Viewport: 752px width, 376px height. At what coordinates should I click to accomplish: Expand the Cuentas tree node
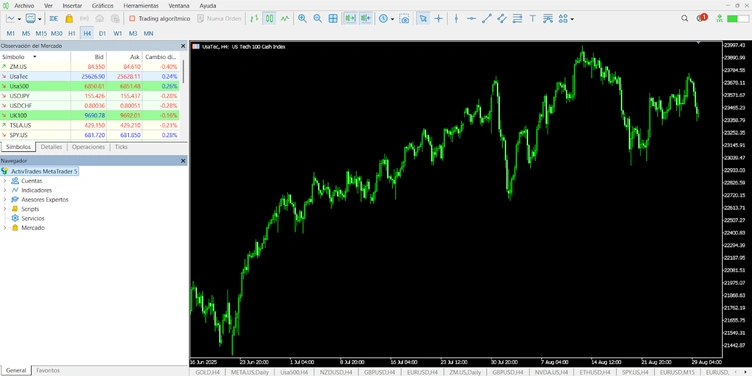click(x=5, y=181)
